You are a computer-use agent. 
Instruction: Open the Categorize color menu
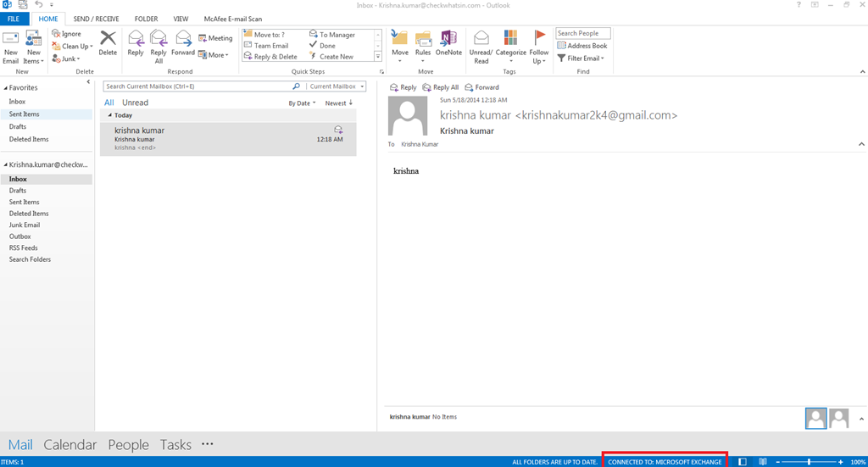[x=510, y=47]
